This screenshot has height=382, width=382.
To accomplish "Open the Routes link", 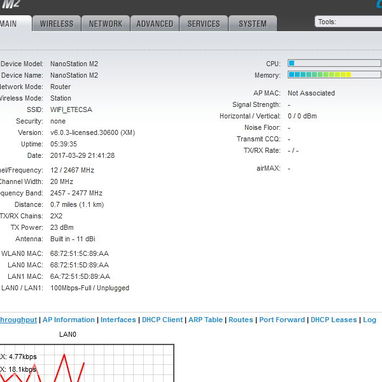I will pos(241,320).
